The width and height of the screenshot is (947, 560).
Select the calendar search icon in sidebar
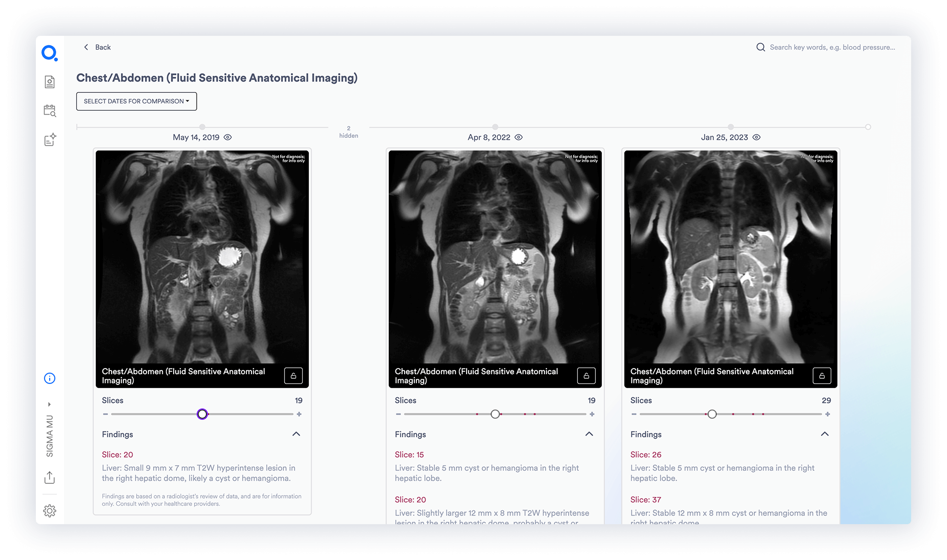point(49,110)
